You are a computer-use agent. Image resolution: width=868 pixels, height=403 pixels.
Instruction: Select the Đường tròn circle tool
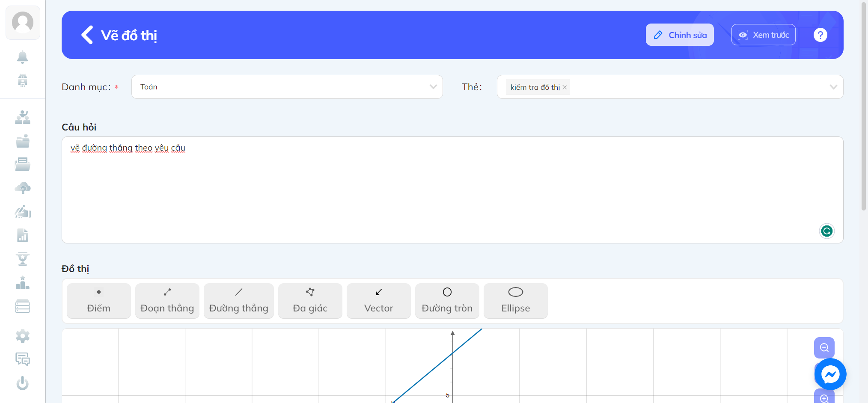coord(447,301)
